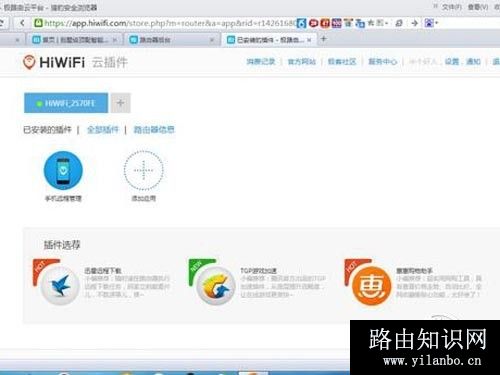500x375 pixels.
Task: Switch to the 已安装的插件 installed plugins tab
Action: tap(47, 129)
